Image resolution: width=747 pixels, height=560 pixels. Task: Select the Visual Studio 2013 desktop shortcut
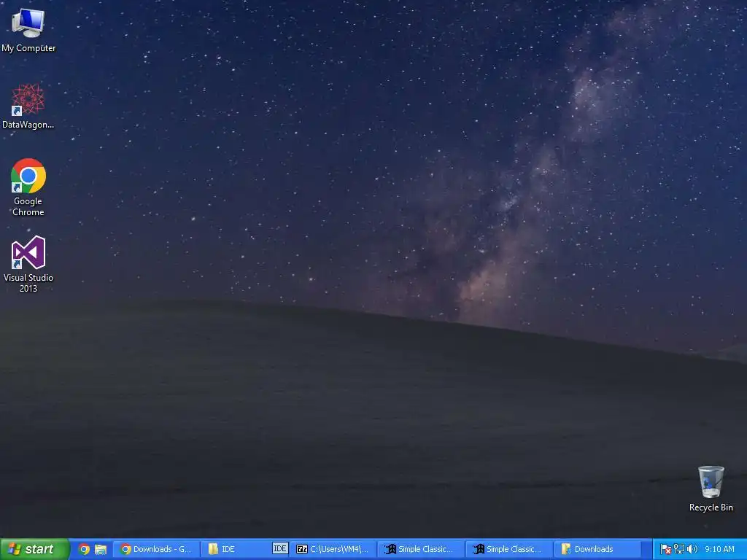tap(28, 263)
